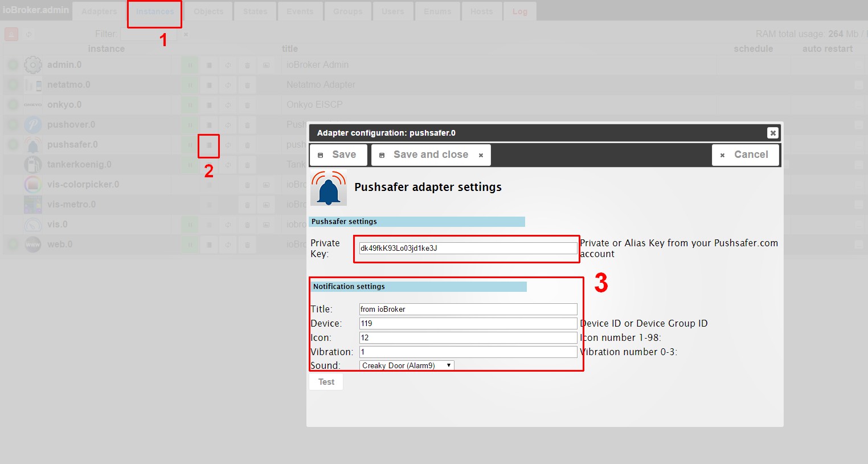Delete the netatmo.0 instance
Viewport: 868px width, 464px height.
coord(247,86)
